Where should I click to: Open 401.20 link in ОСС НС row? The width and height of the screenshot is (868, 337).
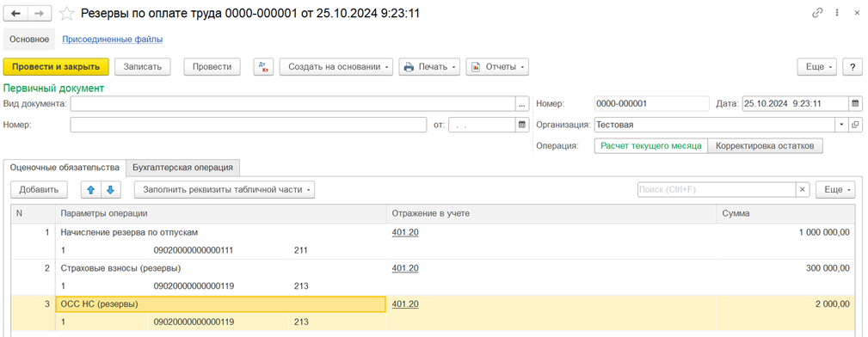click(405, 304)
